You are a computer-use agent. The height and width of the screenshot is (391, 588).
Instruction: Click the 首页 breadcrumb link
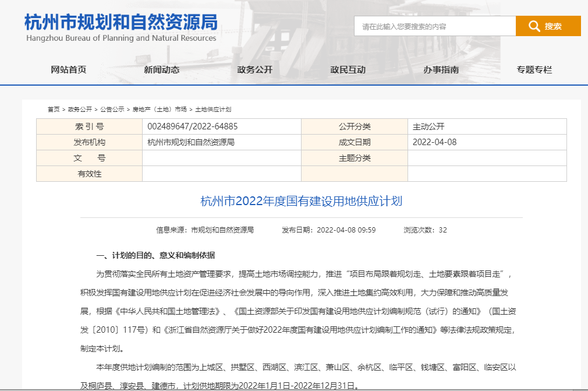coord(54,110)
